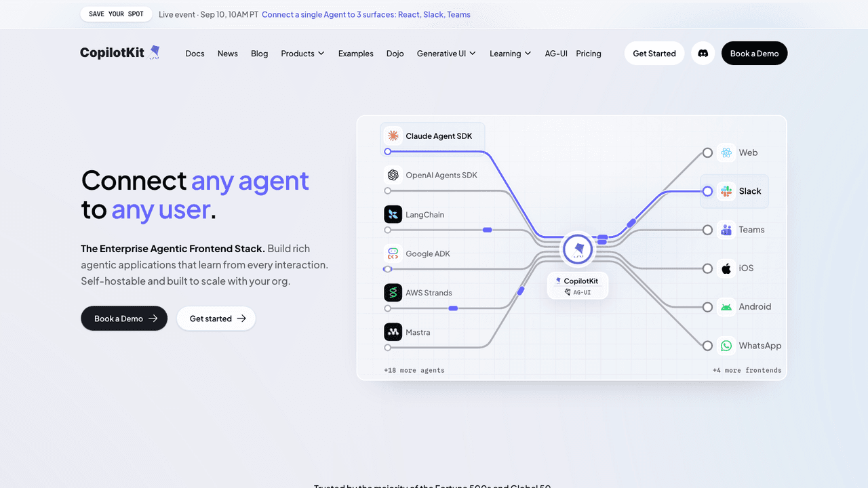The height and width of the screenshot is (488, 868).
Task: Go to the Examples page
Action: 356,54
